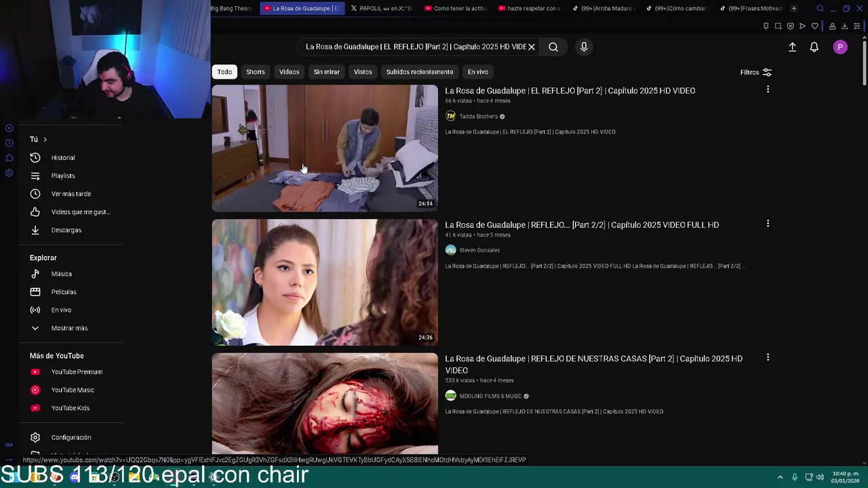Click the magnifier search button

553,47
